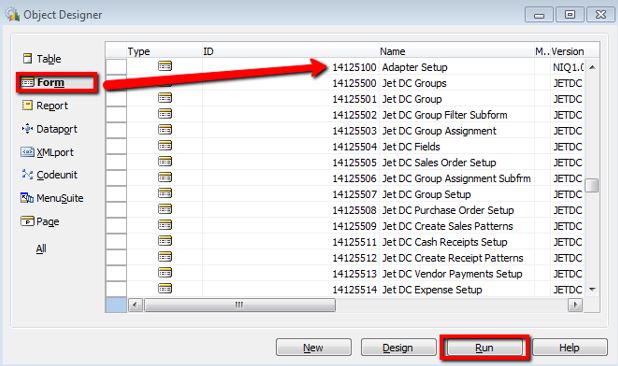Select 'Jet DC Sales Order Setup' name

tap(439, 163)
